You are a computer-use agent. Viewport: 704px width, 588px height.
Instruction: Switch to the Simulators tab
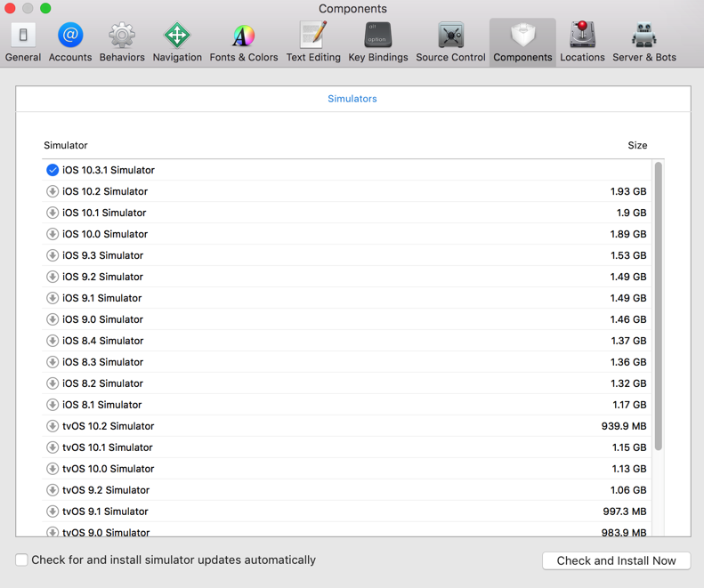[x=352, y=99]
